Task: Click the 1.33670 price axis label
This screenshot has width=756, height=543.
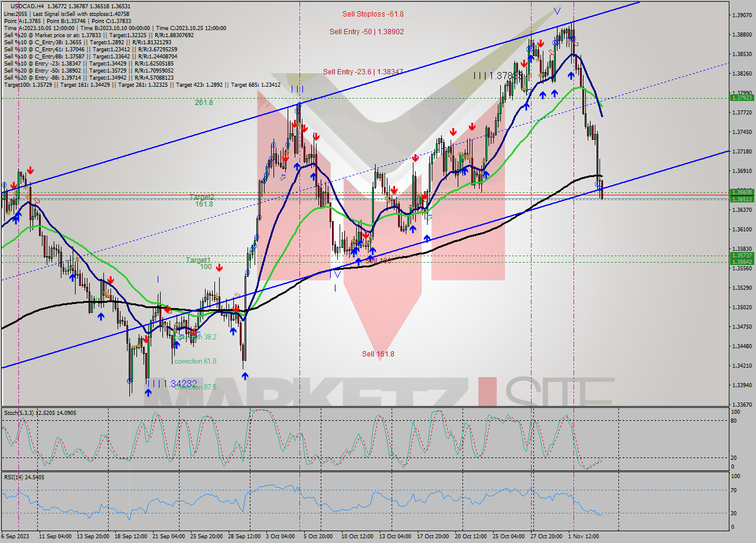Action: (x=741, y=405)
